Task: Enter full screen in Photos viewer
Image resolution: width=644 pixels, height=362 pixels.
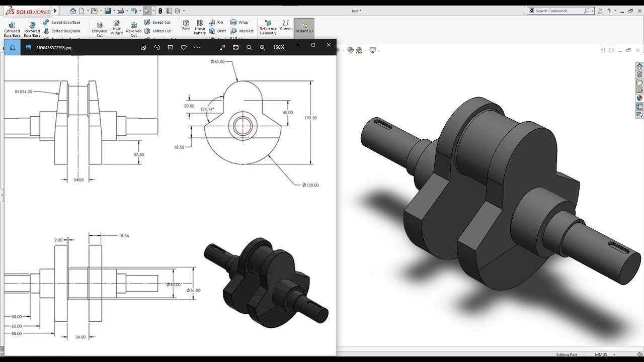Action: [222, 47]
